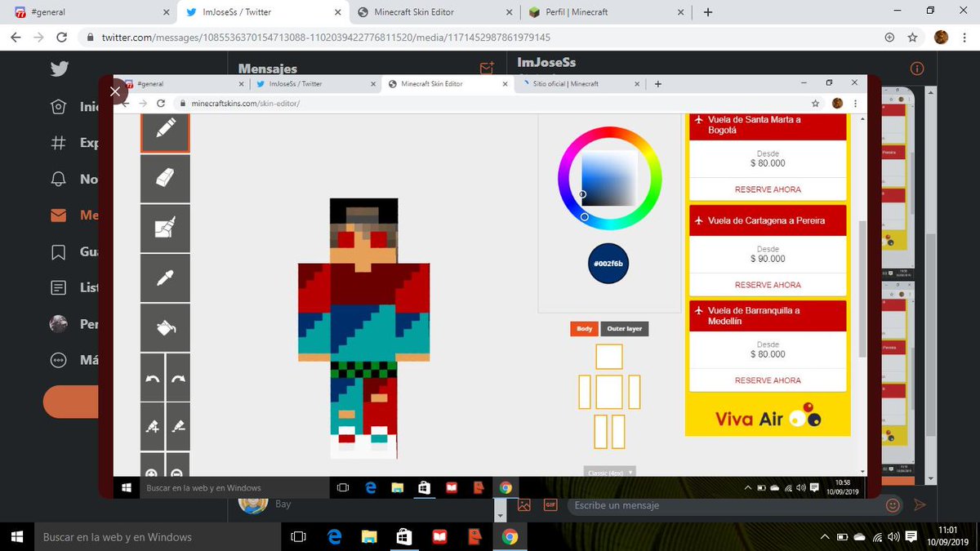Toggle the torso part in skin body diagram
The width and height of the screenshot is (980, 551).
(x=609, y=392)
